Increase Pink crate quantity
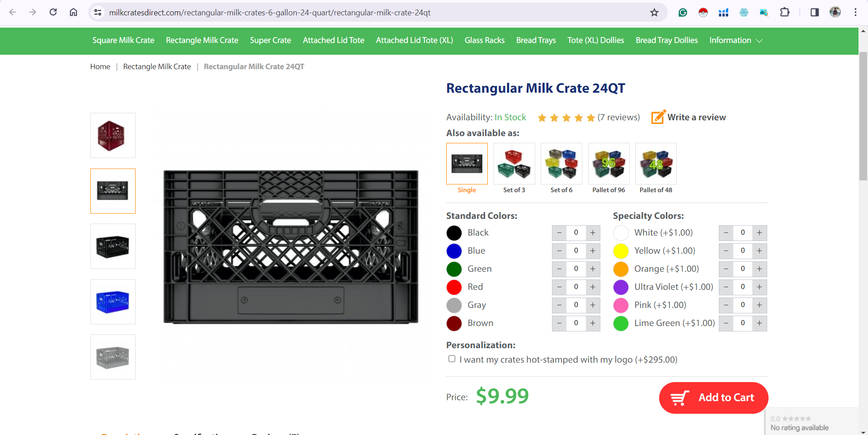 pyautogui.click(x=759, y=305)
